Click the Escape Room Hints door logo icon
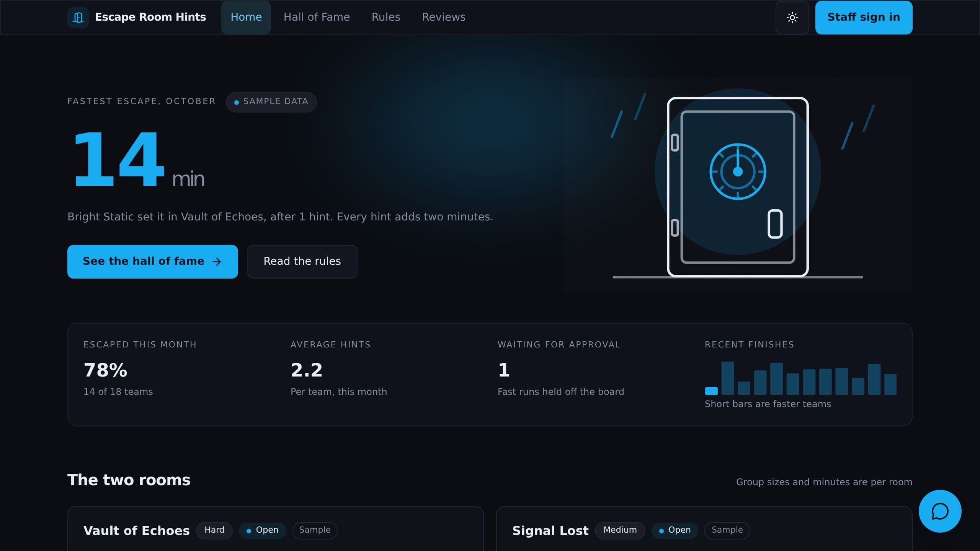Viewport: 980px width, 551px height. click(78, 17)
